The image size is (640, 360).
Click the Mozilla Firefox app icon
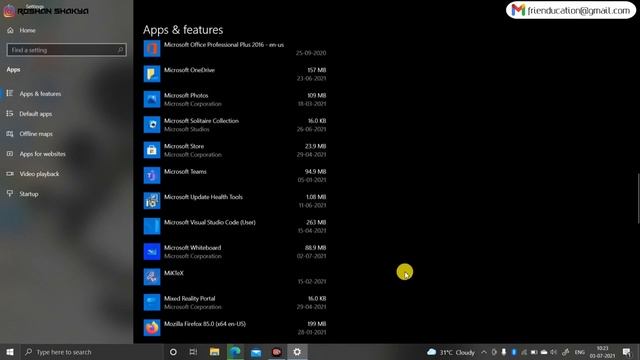pos(152,327)
